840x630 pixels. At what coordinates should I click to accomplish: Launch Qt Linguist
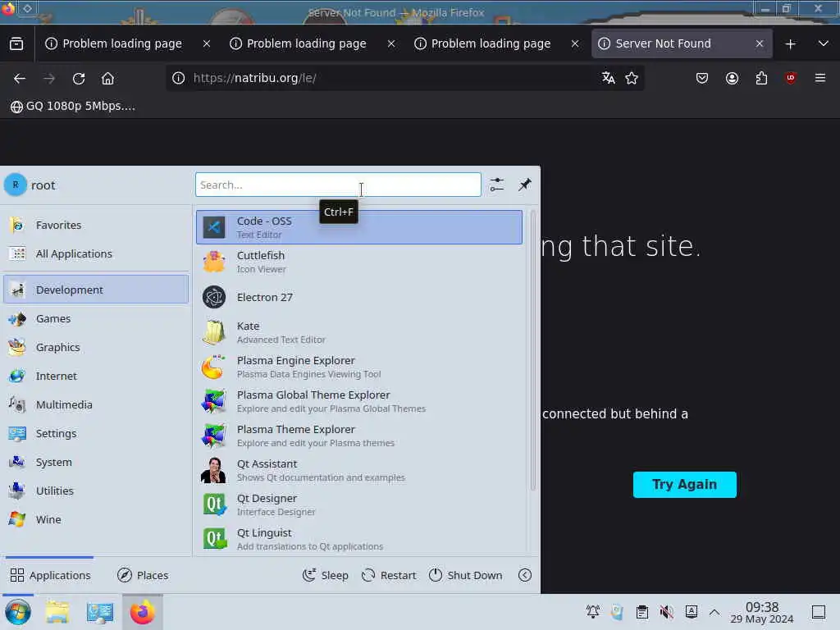tap(359, 539)
